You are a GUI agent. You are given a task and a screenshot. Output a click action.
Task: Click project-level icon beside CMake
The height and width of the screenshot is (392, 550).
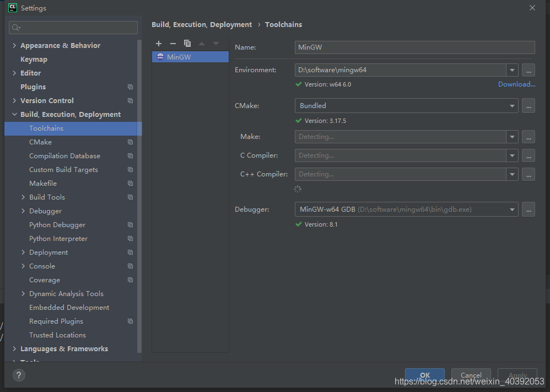pos(131,142)
